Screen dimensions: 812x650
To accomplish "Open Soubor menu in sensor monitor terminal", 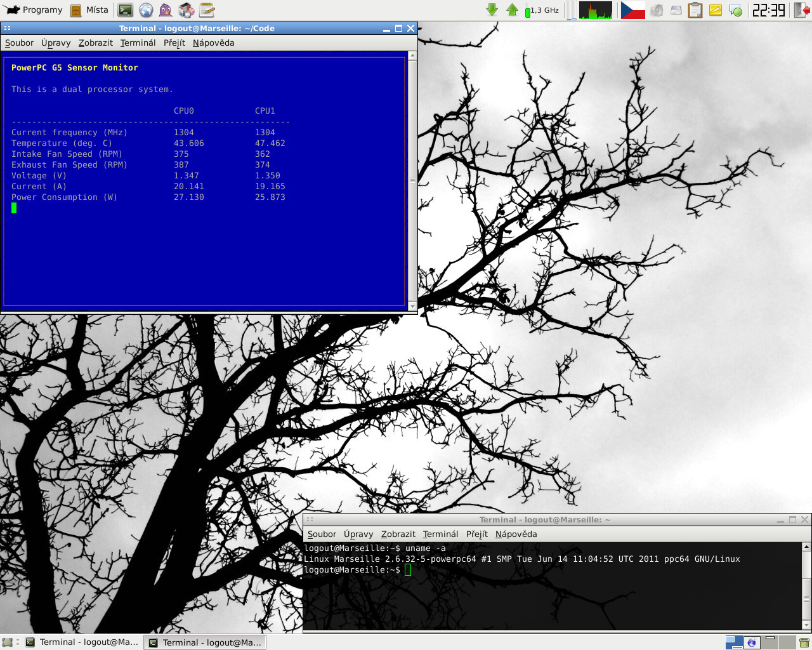I will (x=19, y=43).
